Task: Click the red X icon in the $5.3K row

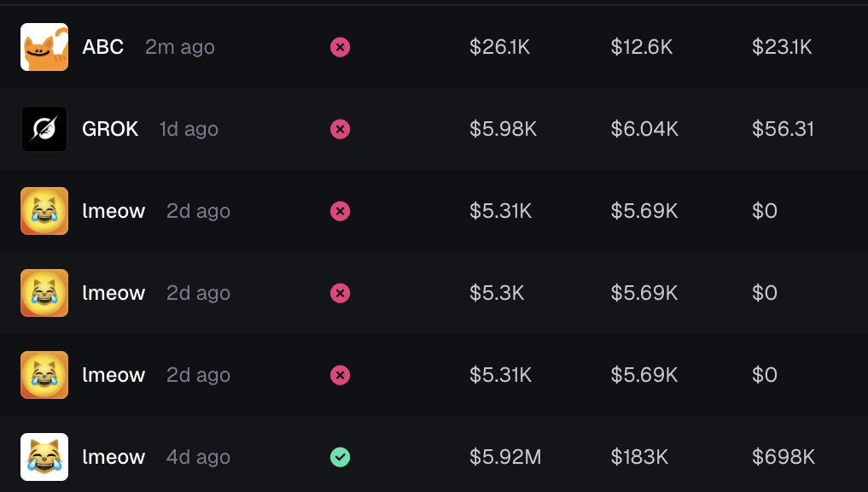Action: pyautogui.click(x=340, y=293)
